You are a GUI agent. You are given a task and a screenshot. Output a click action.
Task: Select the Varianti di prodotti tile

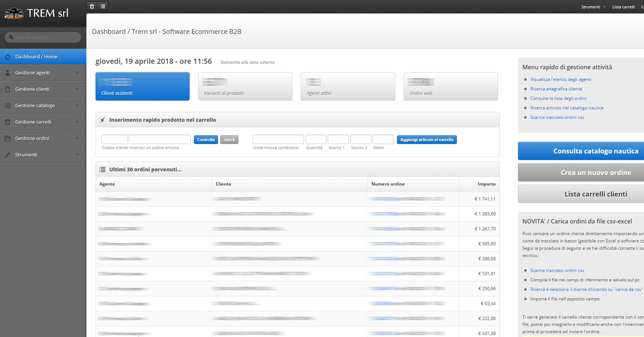pos(245,86)
